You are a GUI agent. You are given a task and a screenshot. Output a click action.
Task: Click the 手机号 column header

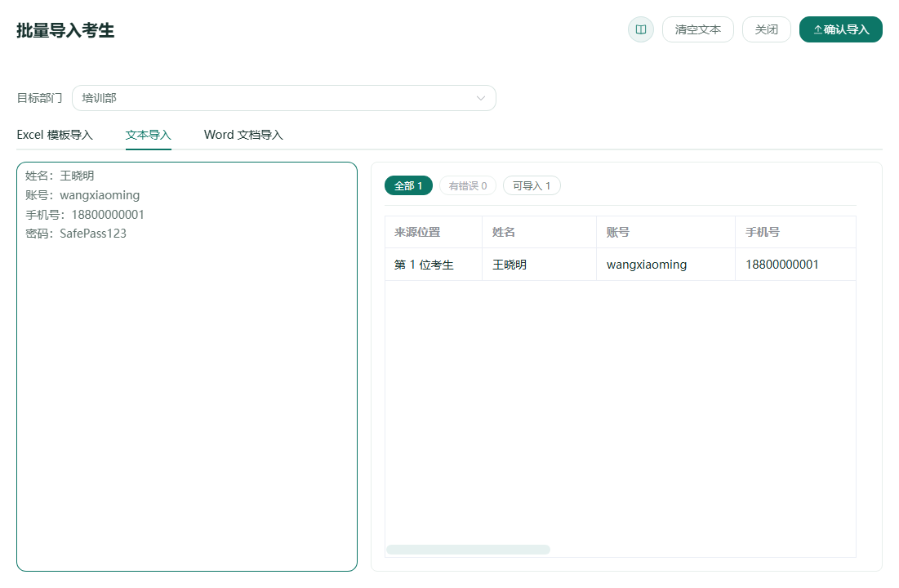[796, 232]
